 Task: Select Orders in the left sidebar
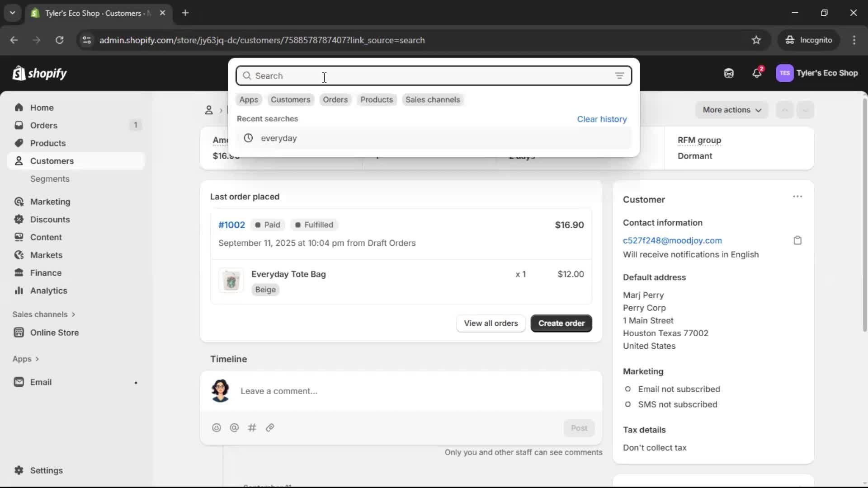point(43,125)
